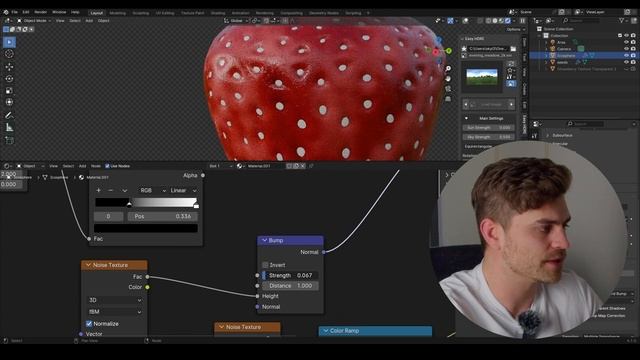Open the Edit menu
Image resolution: width=640 pixels, height=360 pixels.
(26, 12)
